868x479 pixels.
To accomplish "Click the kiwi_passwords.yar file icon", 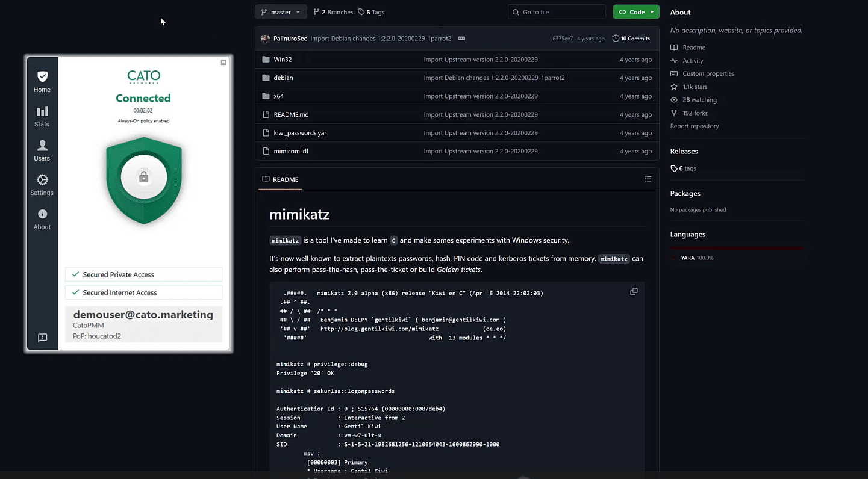I will pyautogui.click(x=266, y=133).
